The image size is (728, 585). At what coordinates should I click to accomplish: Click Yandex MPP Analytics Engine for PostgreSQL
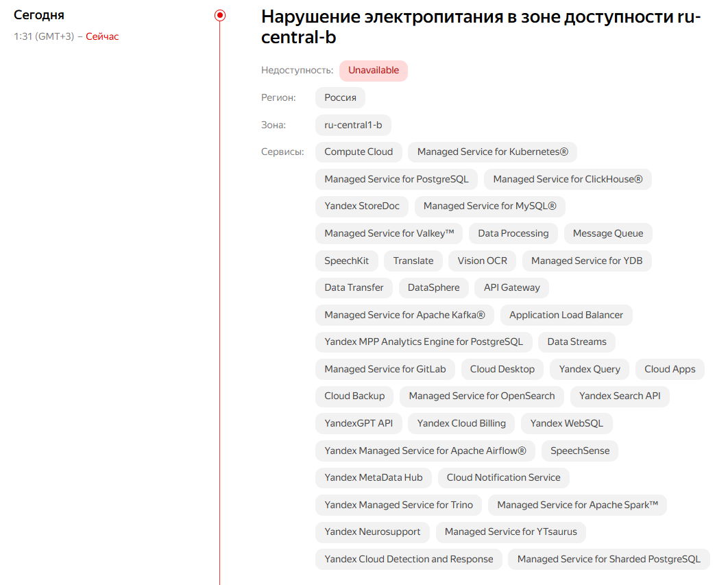(424, 342)
